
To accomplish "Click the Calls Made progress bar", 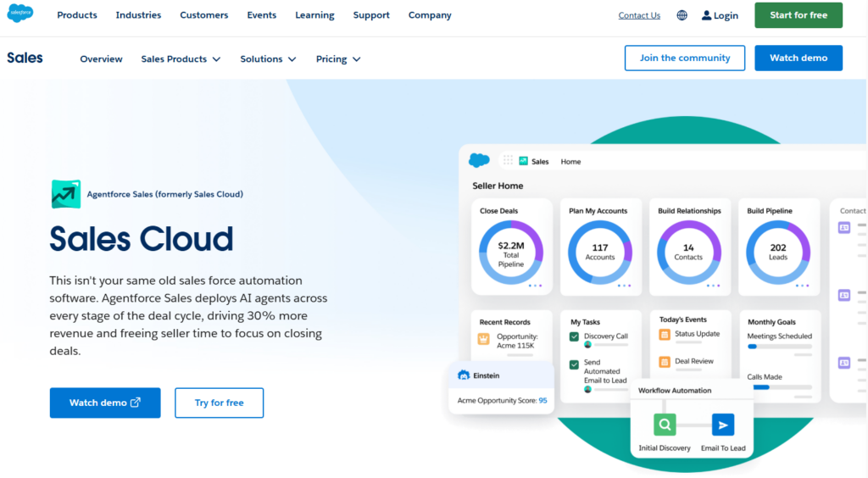I will point(780,387).
